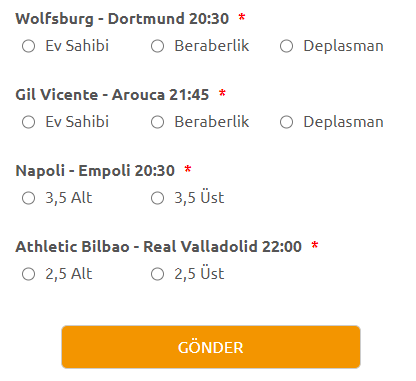Click the red asterisk after Gil Vicente - Arouca
416x381 pixels.
coord(222,93)
